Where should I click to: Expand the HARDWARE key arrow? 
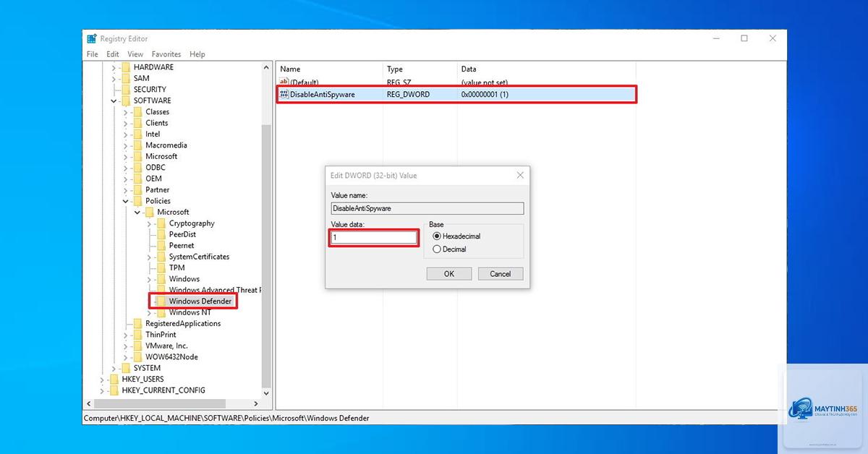(x=114, y=67)
